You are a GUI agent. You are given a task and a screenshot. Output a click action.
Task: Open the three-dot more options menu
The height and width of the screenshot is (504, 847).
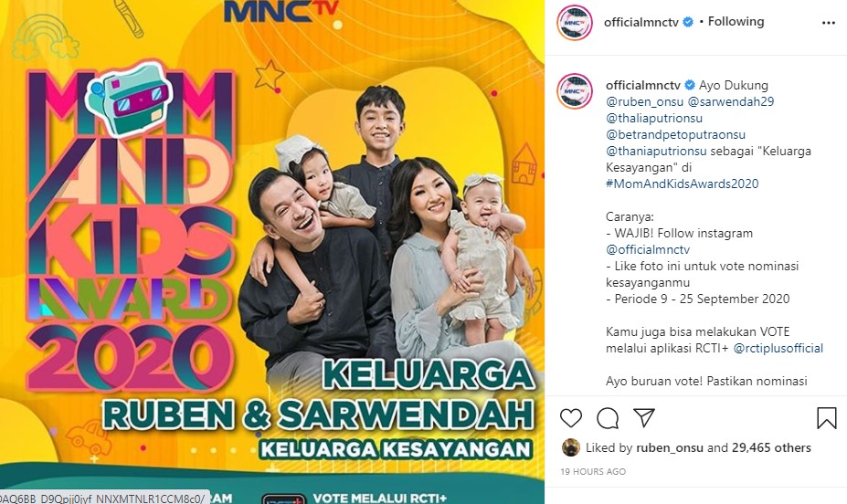[x=829, y=23]
